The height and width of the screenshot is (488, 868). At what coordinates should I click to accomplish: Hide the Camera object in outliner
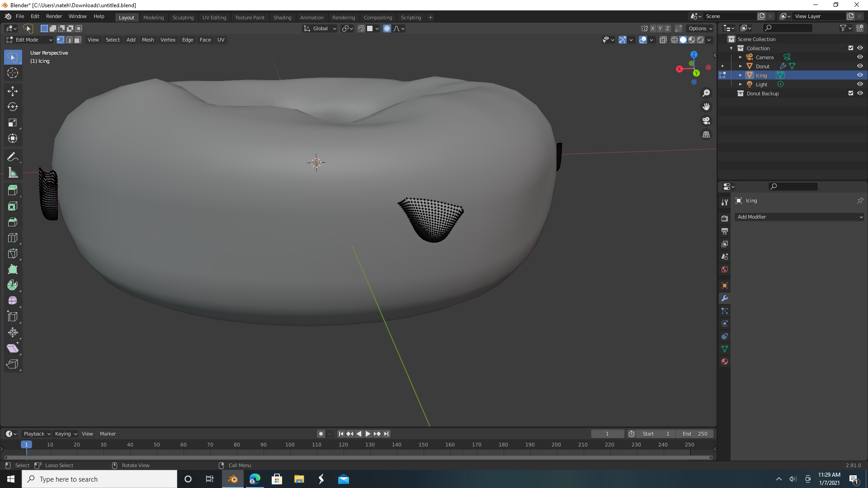[x=860, y=57]
